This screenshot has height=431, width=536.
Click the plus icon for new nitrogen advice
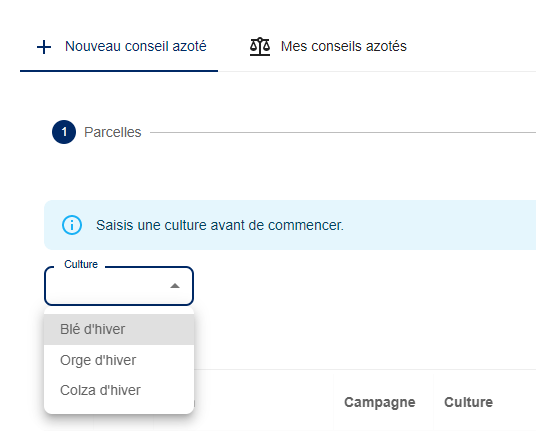point(44,47)
